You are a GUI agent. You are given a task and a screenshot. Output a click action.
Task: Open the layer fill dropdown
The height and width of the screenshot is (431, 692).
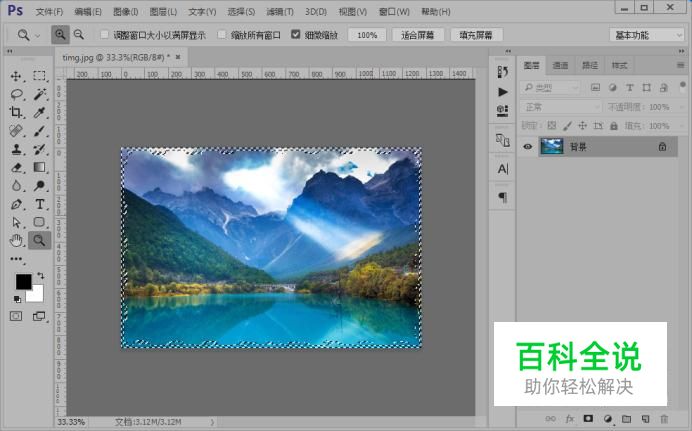click(x=681, y=126)
